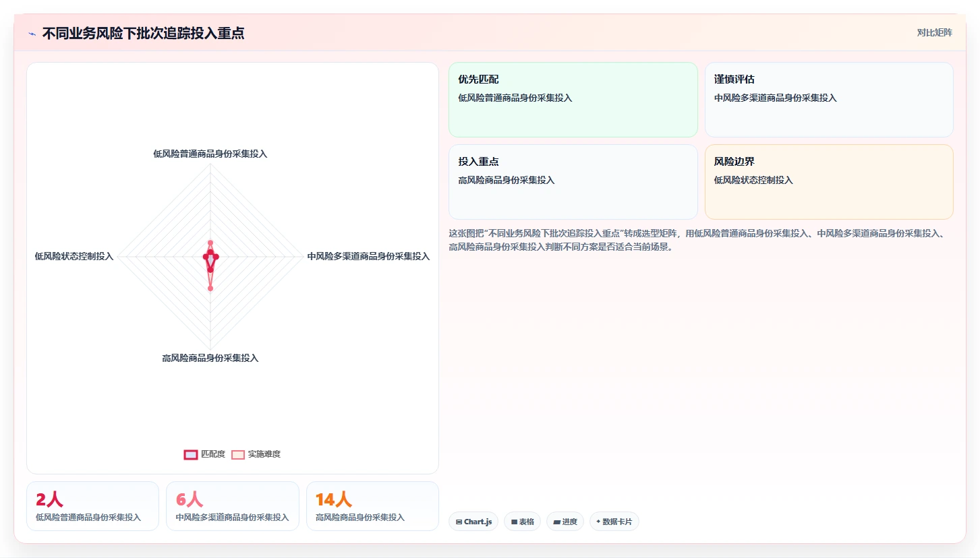Click the Chart.js tag icon
This screenshot has height=558, width=980.
tap(459, 522)
